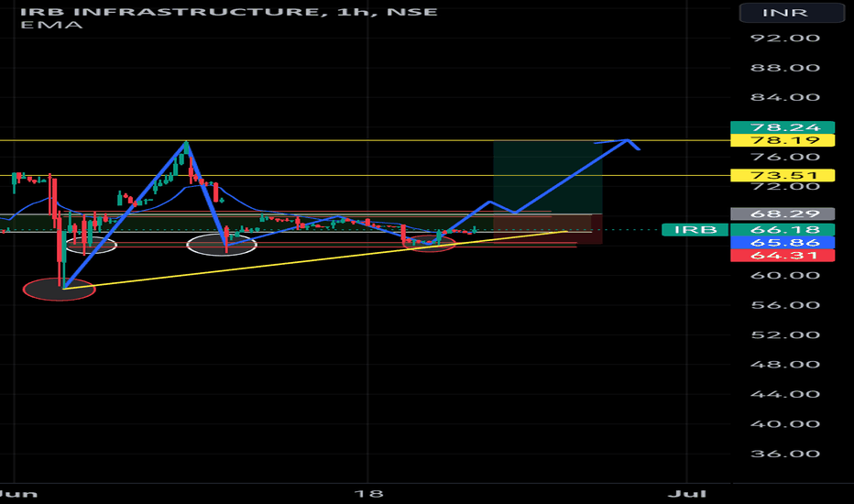
Task: Select the 78.19 yellow price label
Action: [783, 140]
